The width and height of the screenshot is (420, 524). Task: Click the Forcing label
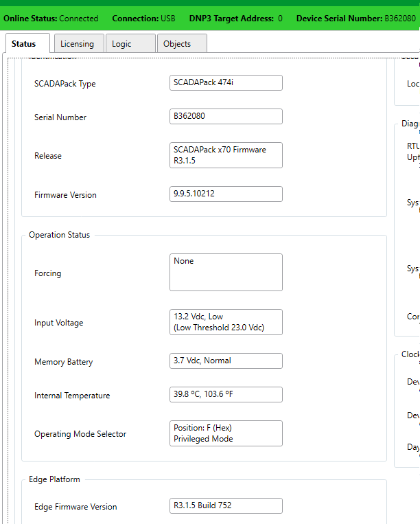[x=48, y=273]
